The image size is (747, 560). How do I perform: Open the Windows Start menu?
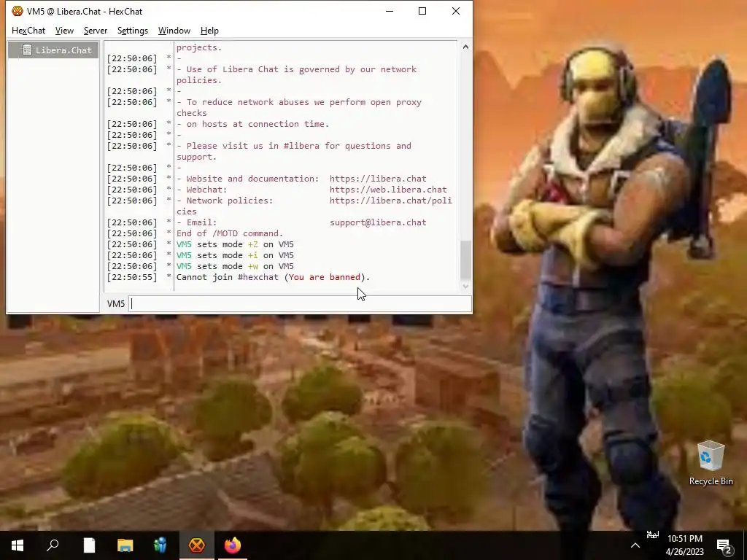tap(18, 545)
